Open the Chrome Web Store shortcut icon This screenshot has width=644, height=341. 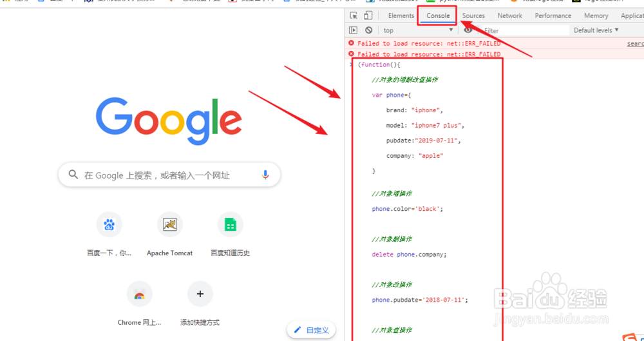click(x=140, y=294)
